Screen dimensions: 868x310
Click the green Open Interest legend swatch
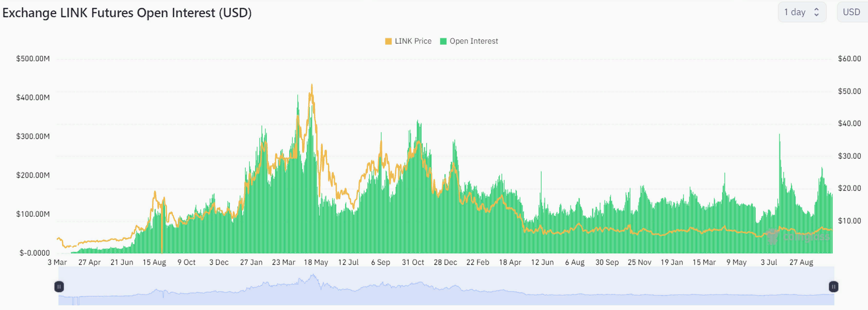443,41
